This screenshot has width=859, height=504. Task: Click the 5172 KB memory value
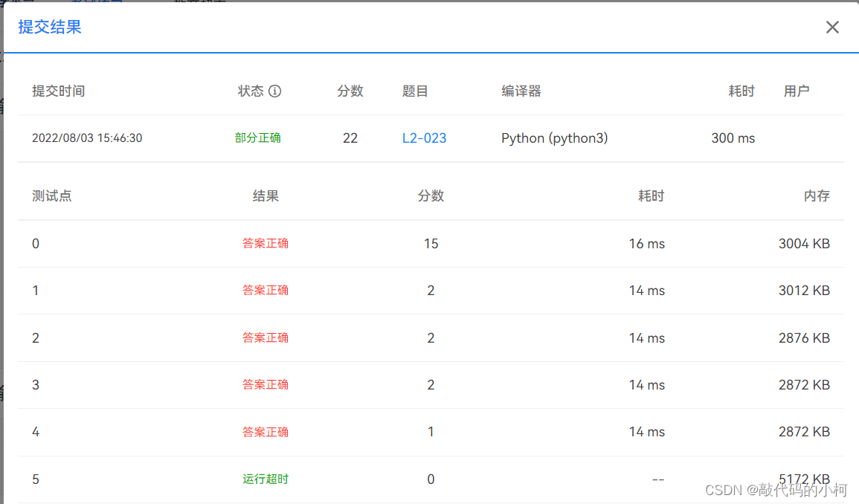pos(804,479)
